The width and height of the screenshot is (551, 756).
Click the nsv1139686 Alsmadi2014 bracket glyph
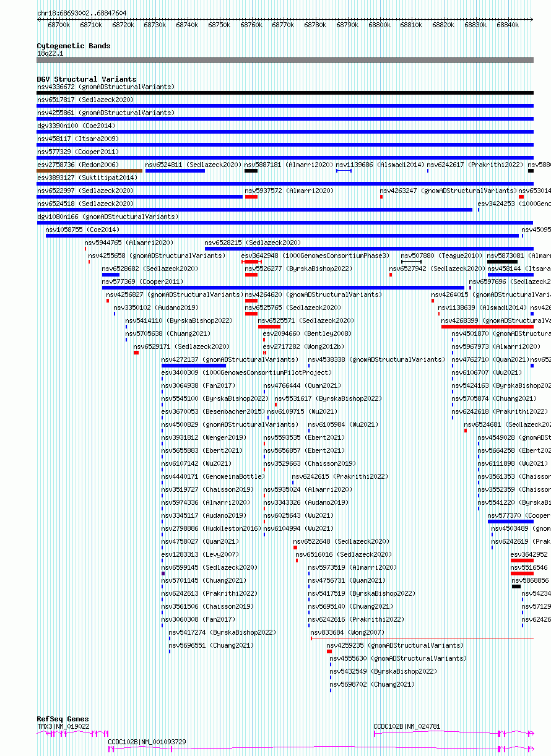(344, 171)
